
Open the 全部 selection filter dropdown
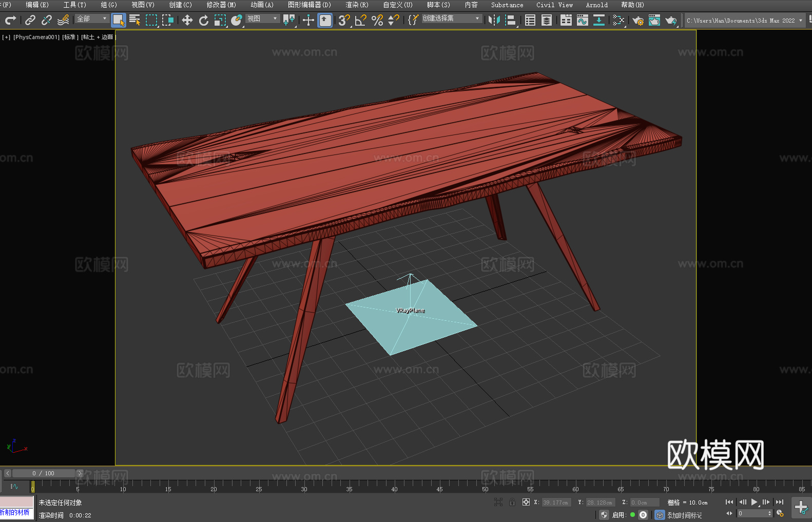[92, 18]
